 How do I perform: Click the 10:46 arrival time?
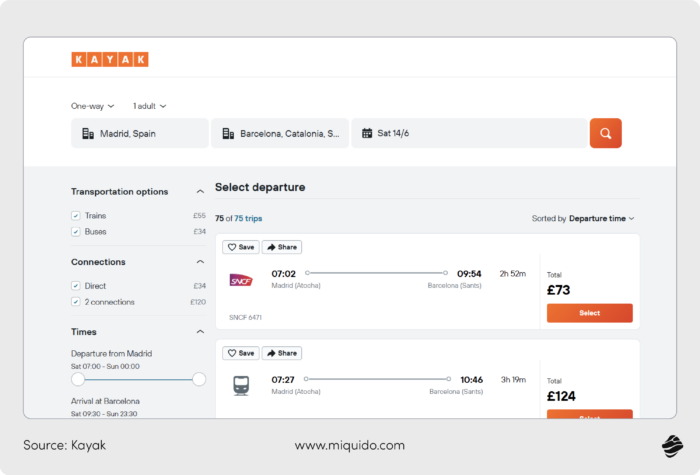click(x=471, y=379)
